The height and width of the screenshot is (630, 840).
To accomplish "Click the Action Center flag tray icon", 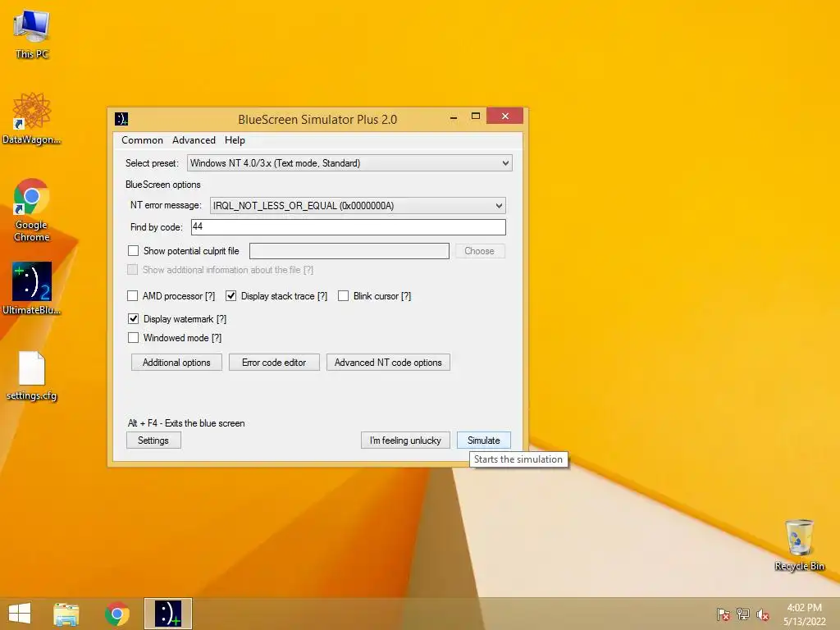I will [x=724, y=614].
